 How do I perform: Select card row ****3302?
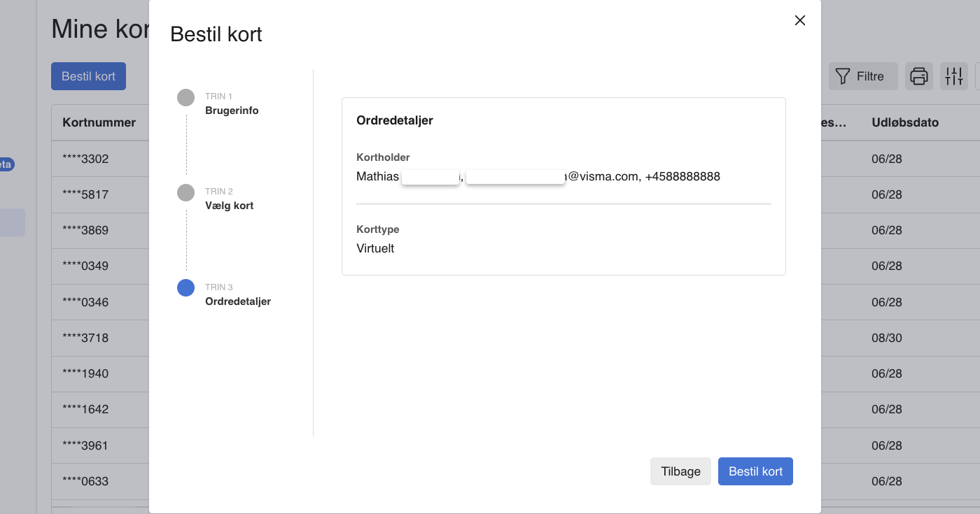(x=85, y=159)
